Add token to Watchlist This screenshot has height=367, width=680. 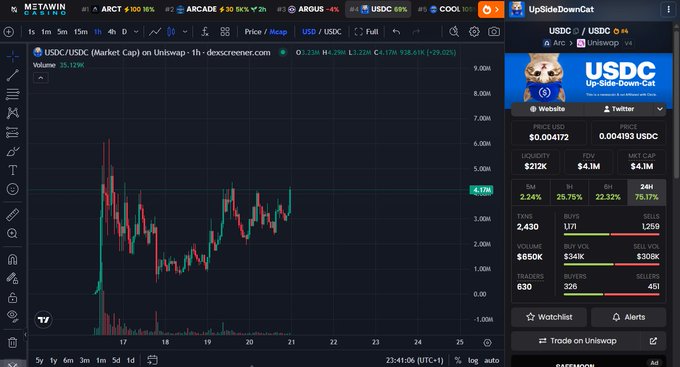coord(549,317)
